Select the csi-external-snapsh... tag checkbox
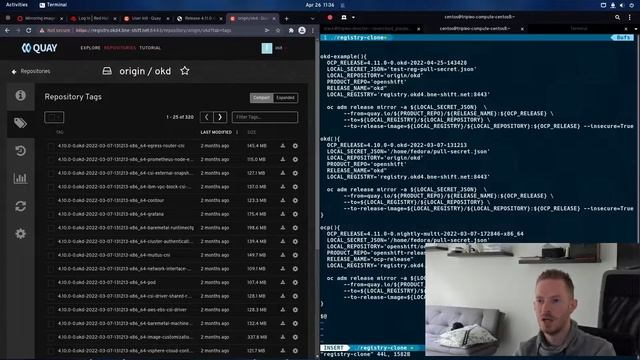Image resolution: width=640 pixels, height=360 pixels. click(x=51, y=173)
